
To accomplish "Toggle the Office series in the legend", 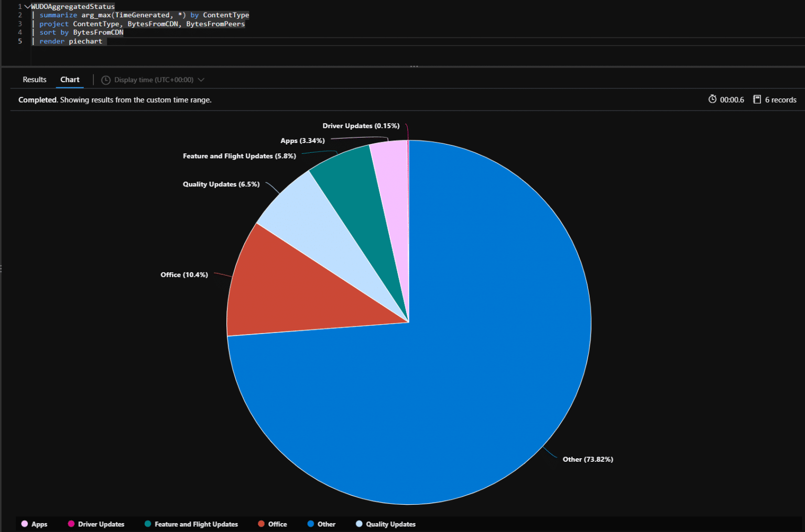I will coord(277,524).
